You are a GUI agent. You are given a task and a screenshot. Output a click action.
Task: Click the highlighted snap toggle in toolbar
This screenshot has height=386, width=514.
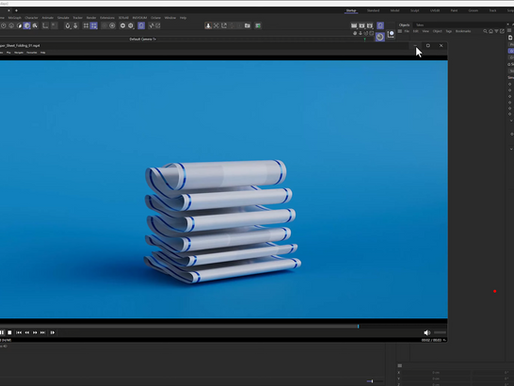coord(27,26)
